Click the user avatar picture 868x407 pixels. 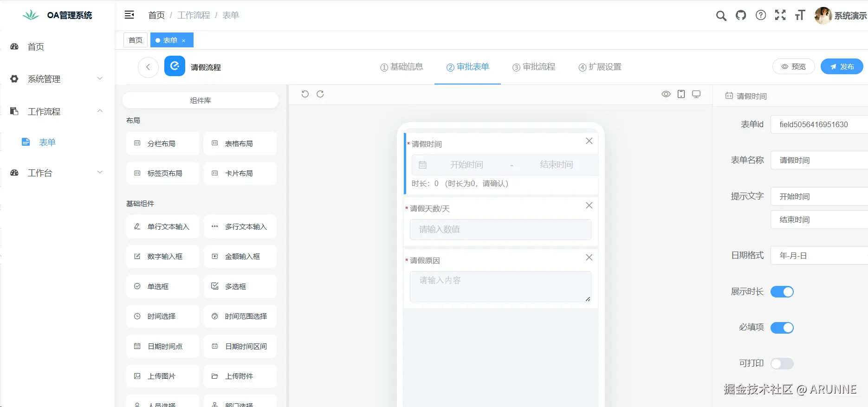click(823, 15)
